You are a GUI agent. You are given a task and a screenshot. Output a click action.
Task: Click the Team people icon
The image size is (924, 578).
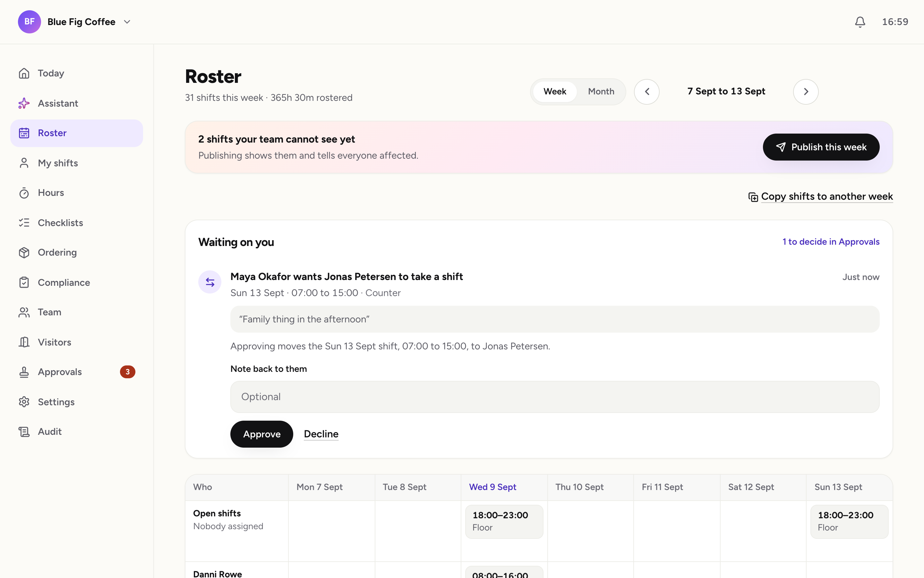[x=24, y=312]
